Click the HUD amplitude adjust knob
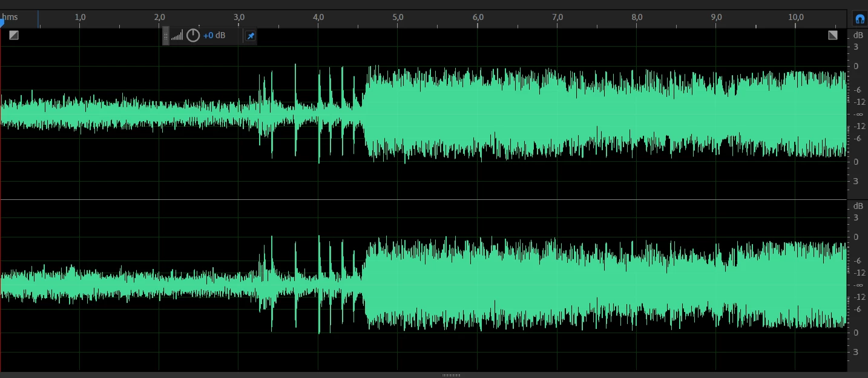The height and width of the screenshot is (378, 868). point(193,35)
